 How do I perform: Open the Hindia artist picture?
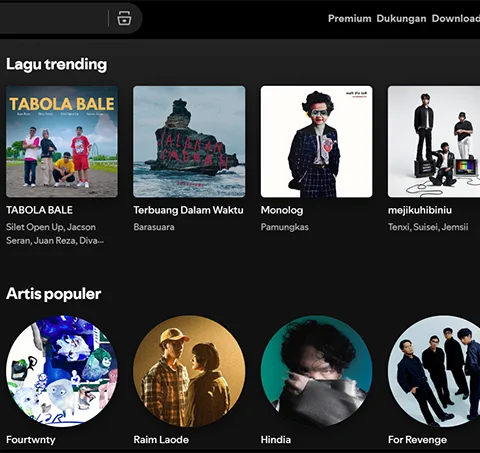(316, 371)
